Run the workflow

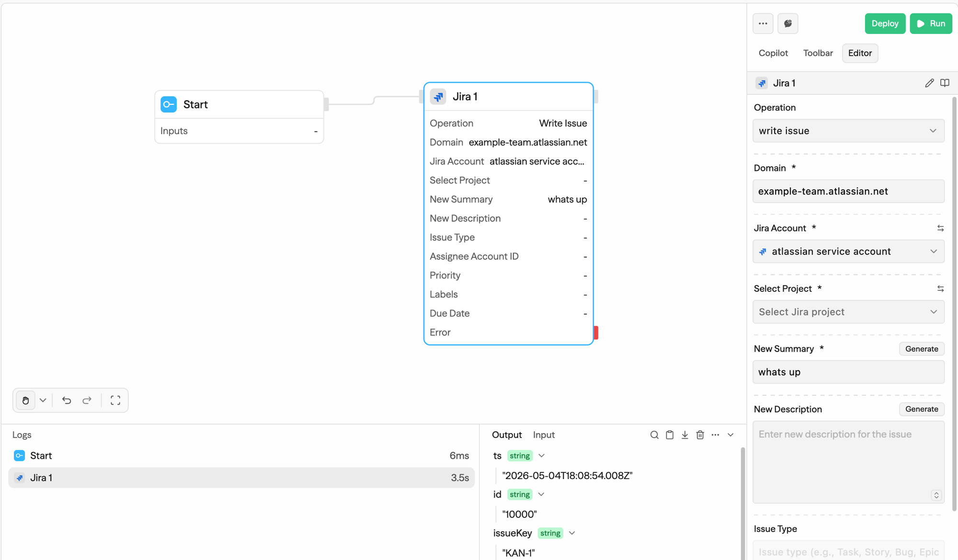pos(931,23)
